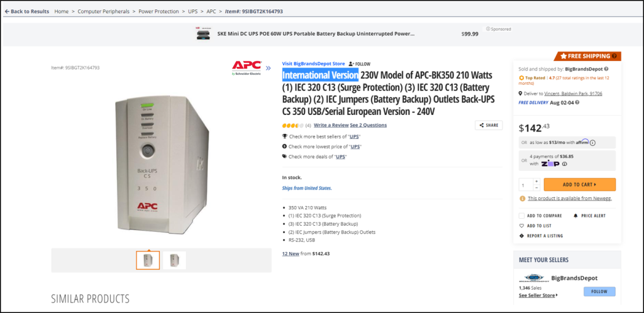Screen dimensions: 644x313
Task: Change delivery address Vincent, Baldwin Park
Action: coord(574,94)
